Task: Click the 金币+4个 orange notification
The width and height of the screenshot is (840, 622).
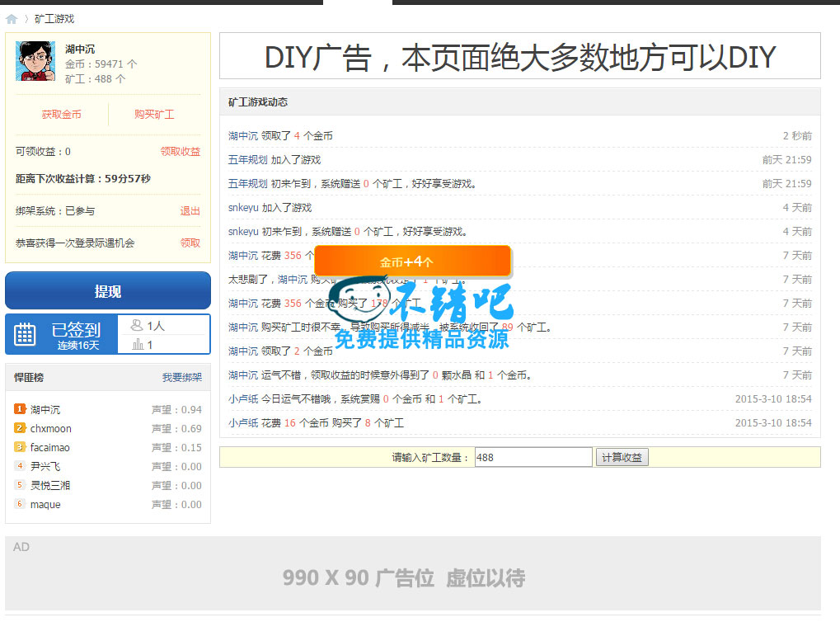Action: pos(412,262)
